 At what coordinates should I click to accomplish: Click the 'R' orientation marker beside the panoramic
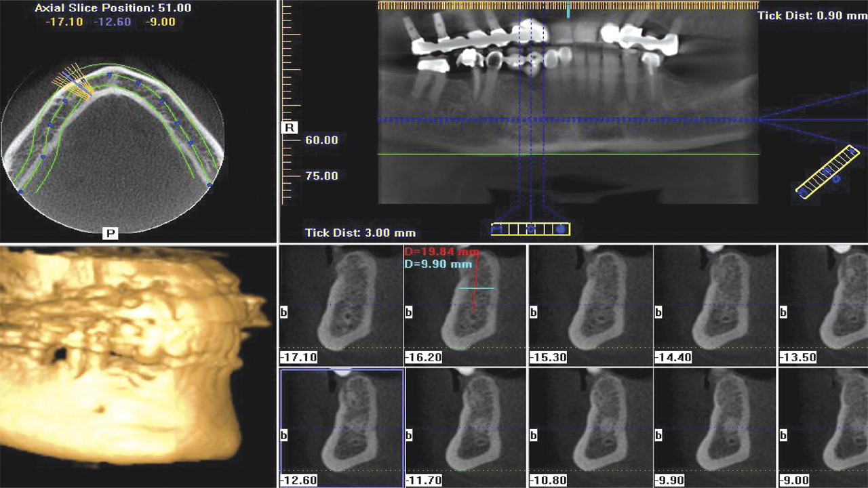pyautogui.click(x=289, y=127)
